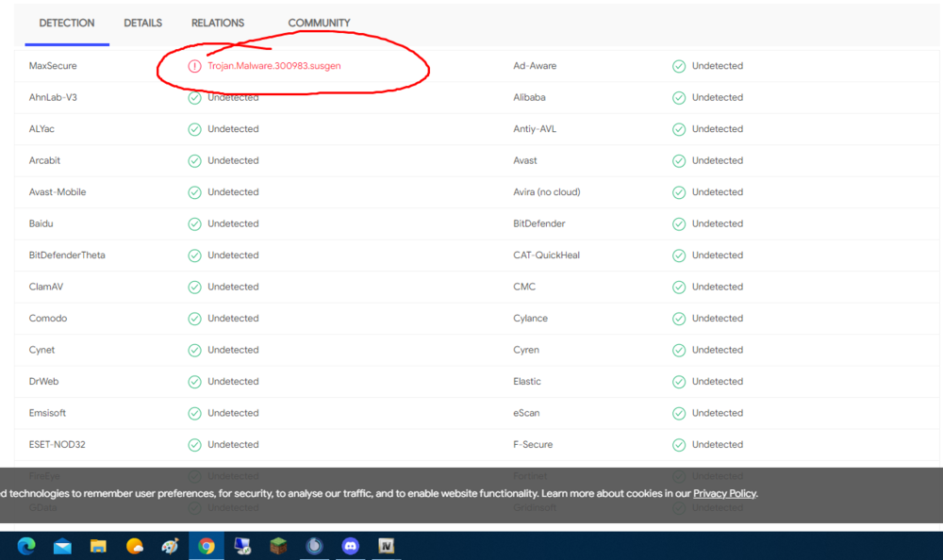
Task: Select the CAT-QuickHeal engine name
Action: pyautogui.click(x=547, y=255)
